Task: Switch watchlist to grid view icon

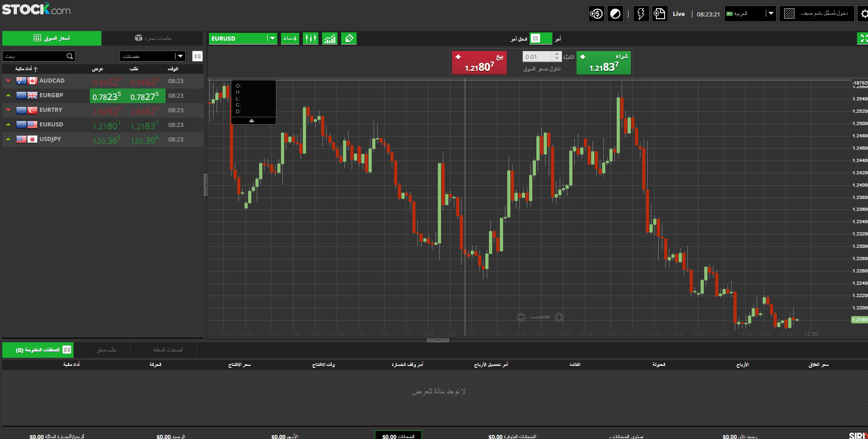Action: pos(197,56)
